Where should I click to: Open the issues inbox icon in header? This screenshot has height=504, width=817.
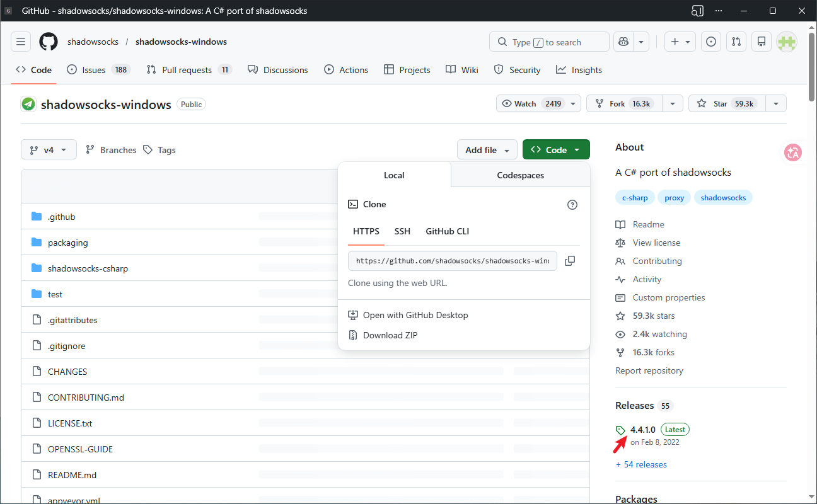[711, 42]
